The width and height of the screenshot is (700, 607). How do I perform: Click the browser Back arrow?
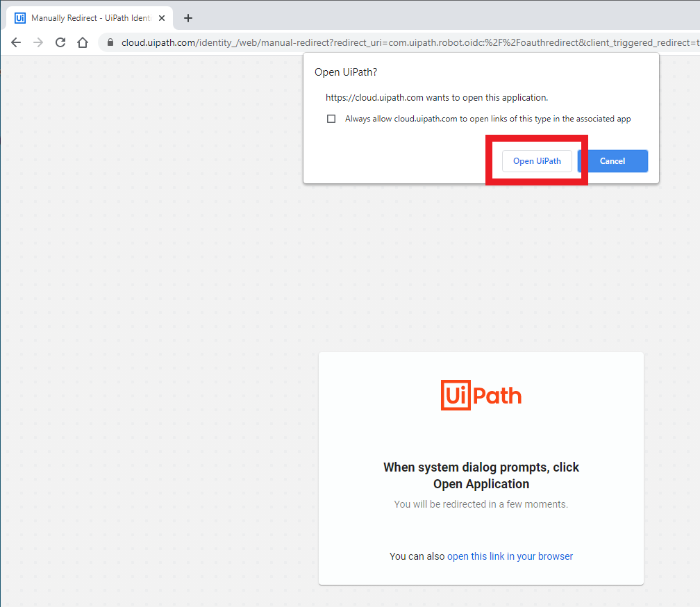pos(16,42)
